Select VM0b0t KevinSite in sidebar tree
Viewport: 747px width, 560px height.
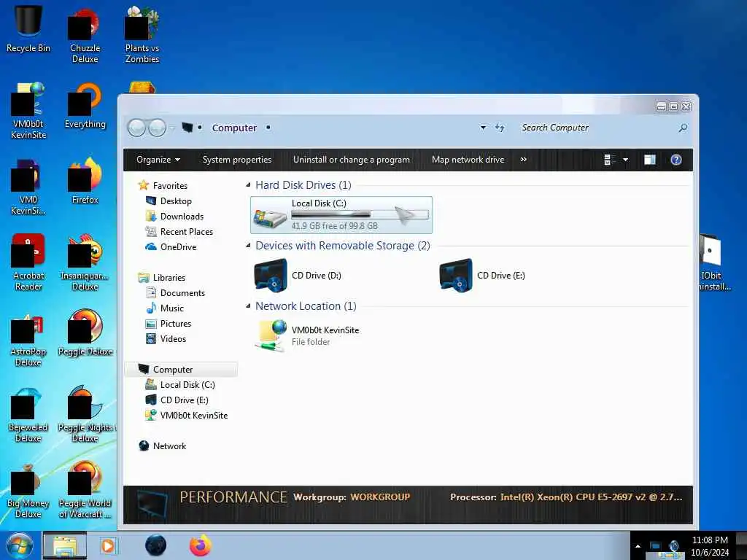click(187, 415)
